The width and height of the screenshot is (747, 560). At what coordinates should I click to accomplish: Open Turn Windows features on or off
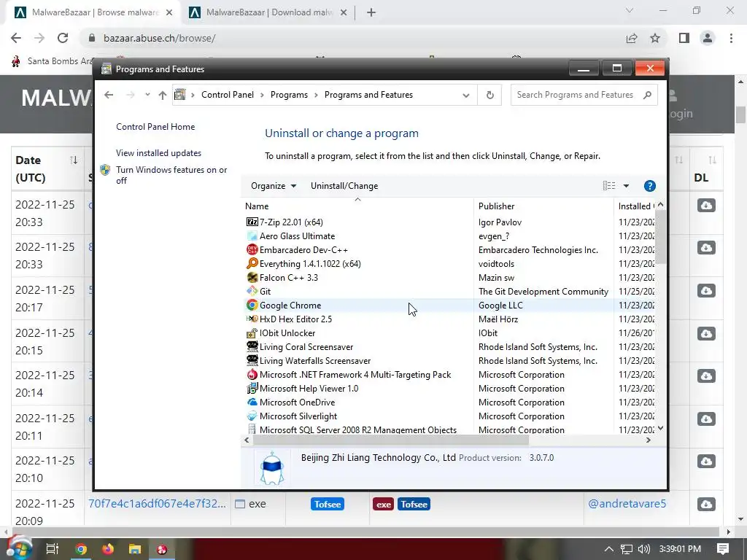(x=171, y=175)
